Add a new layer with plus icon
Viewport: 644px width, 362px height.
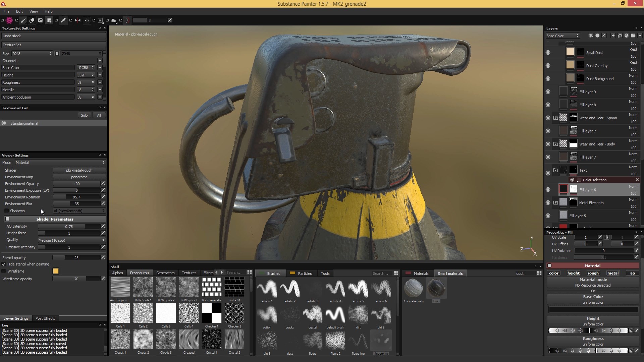pyautogui.click(x=613, y=36)
